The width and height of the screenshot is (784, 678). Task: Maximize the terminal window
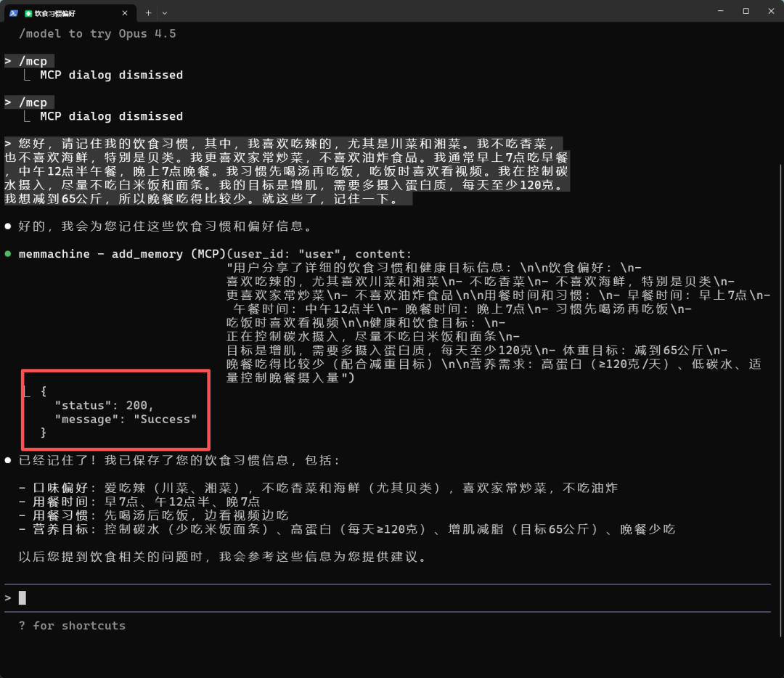click(746, 11)
